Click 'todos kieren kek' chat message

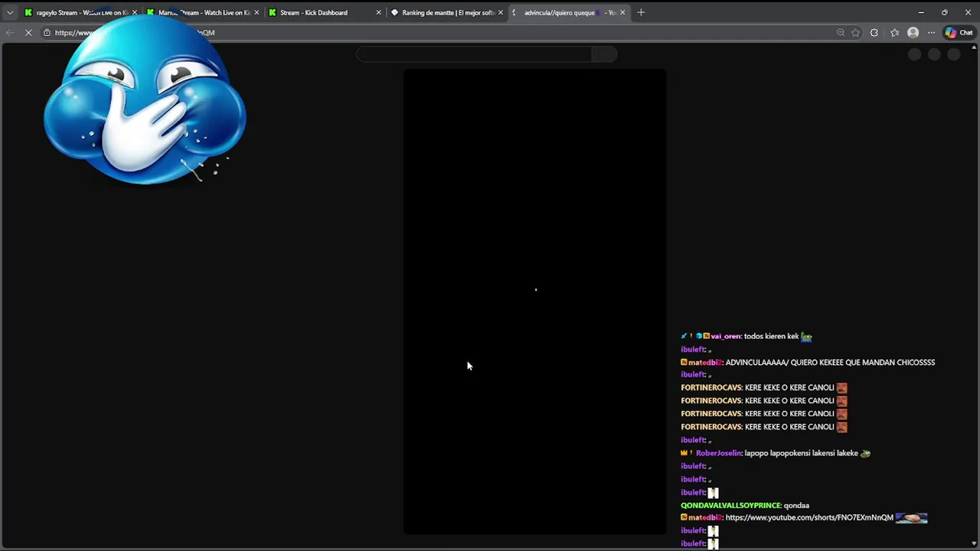point(771,337)
